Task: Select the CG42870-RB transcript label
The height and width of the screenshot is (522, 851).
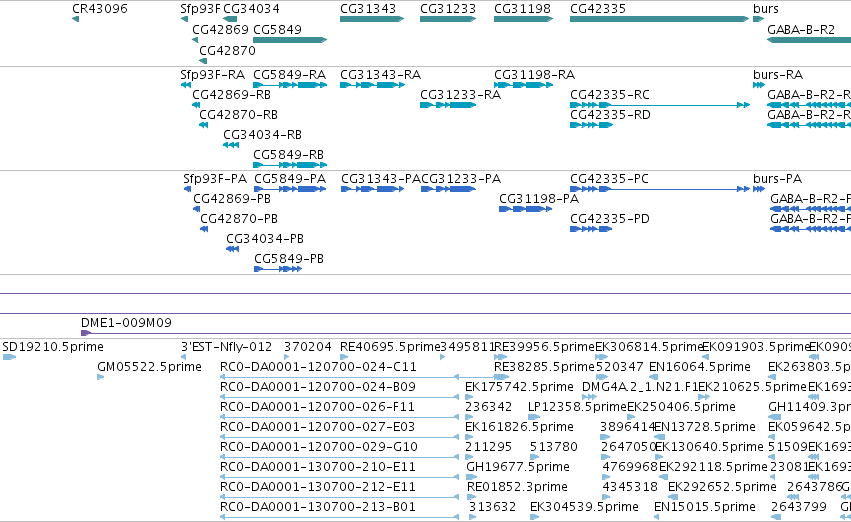Action: pyautogui.click(x=238, y=114)
